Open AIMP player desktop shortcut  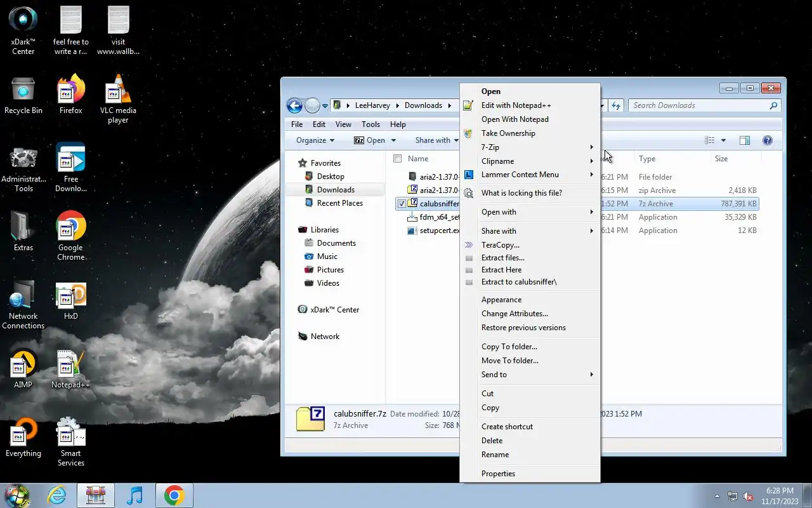[x=23, y=368]
